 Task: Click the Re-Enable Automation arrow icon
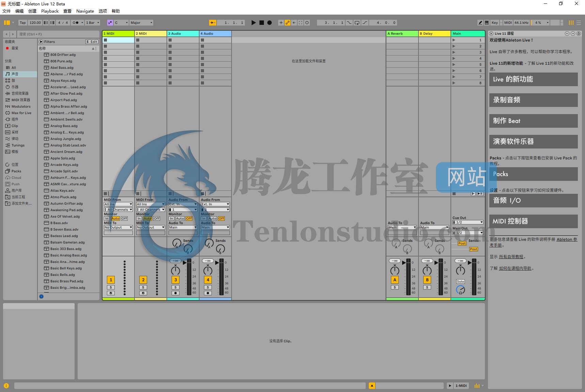click(x=294, y=23)
